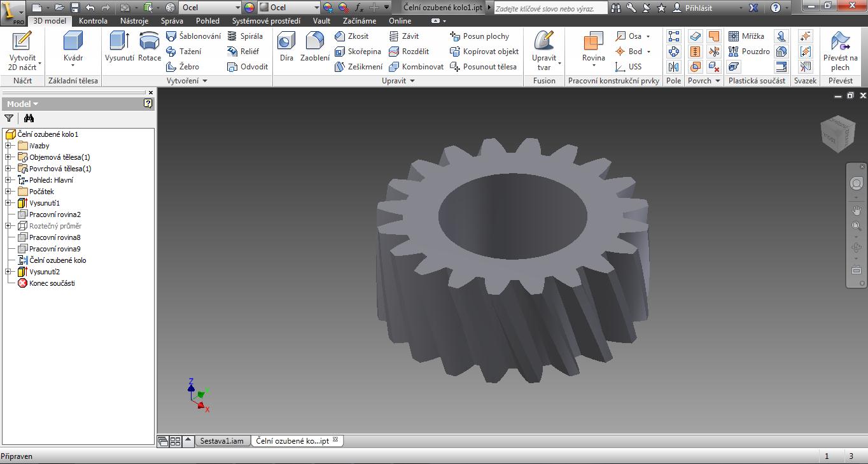Create a new 2D sketch
Image resolution: width=868 pixels, height=464 pixels.
point(22,51)
